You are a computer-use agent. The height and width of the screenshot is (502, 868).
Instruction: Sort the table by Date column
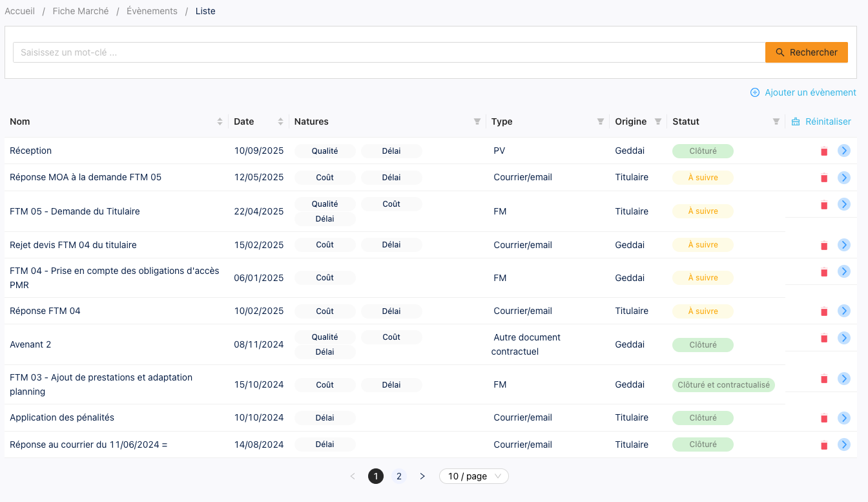coord(280,121)
